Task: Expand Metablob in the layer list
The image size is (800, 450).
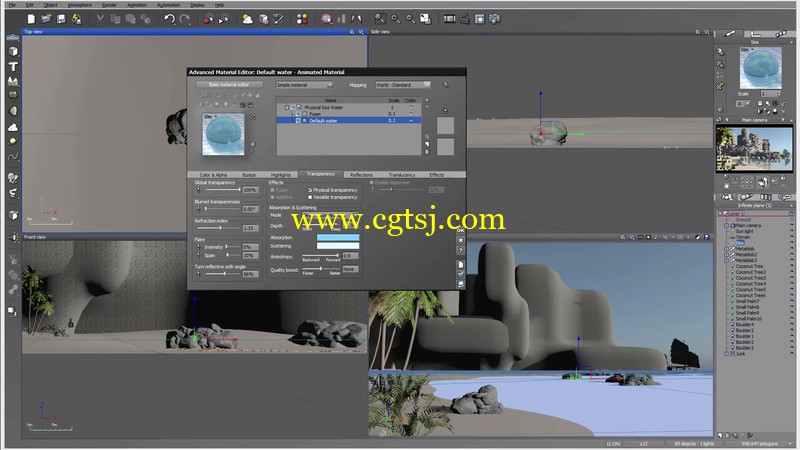Action: pos(727,248)
